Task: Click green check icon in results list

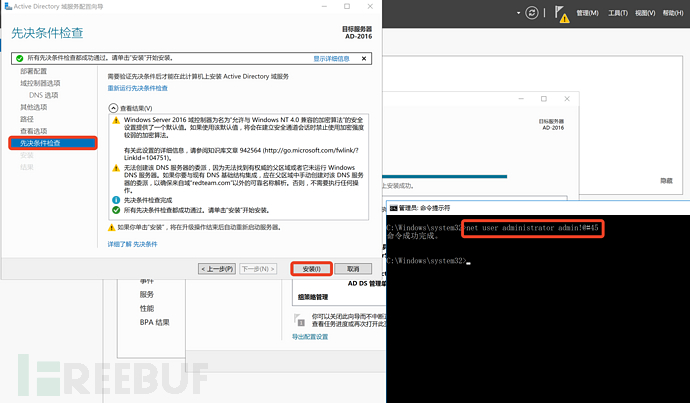Action: point(116,210)
